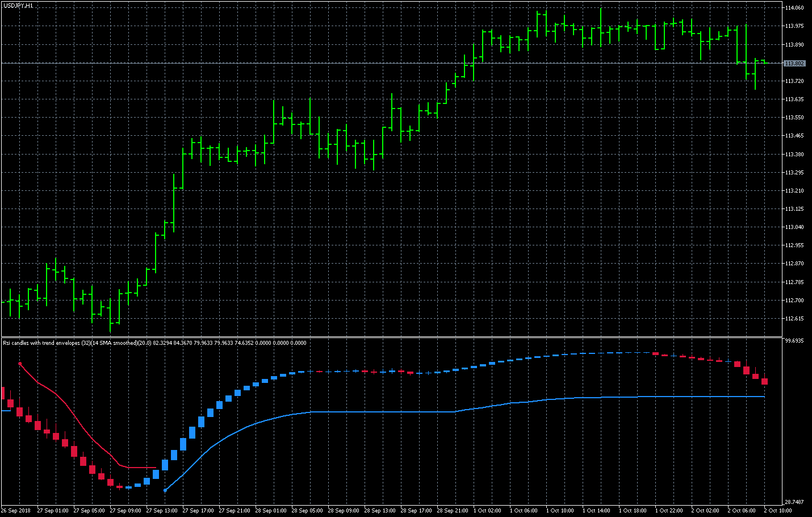812x517 pixels.
Task: Click the blue dot starting the blue envelope line
Action: click(x=165, y=490)
